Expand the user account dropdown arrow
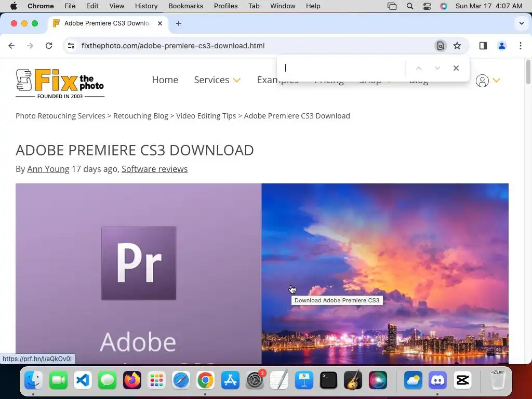The width and height of the screenshot is (532, 399). coord(496,81)
